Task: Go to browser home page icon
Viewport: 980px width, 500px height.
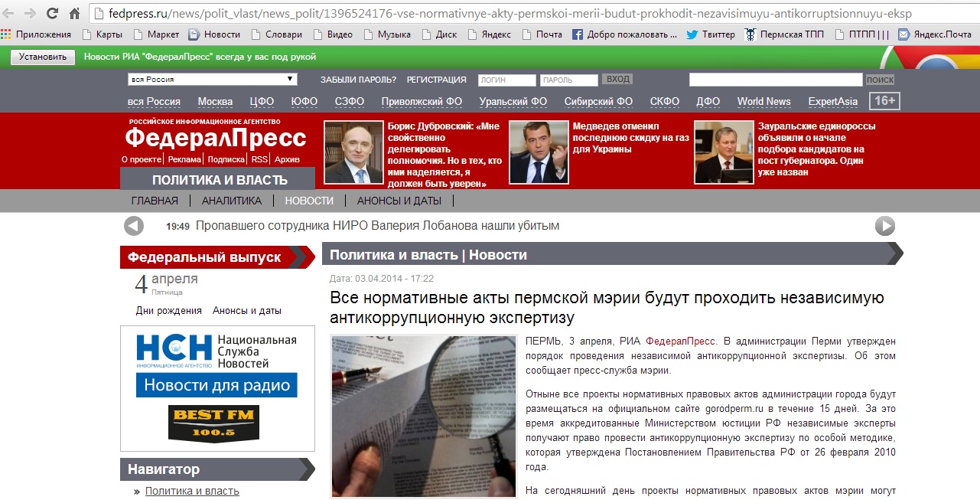Action: (x=74, y=13)
